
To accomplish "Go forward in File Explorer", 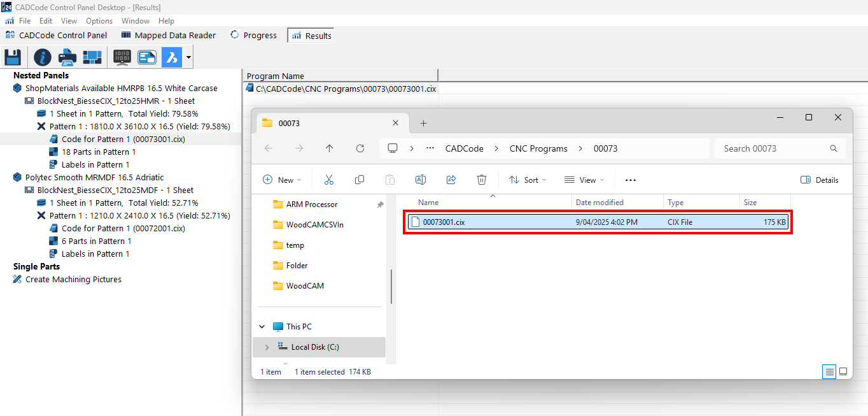I will pos(299,148).
